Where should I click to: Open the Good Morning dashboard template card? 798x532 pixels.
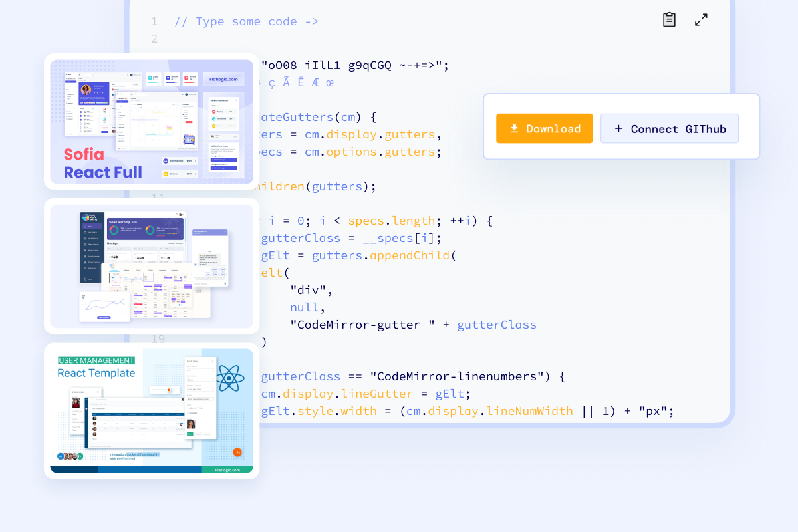tap(152, 266)
